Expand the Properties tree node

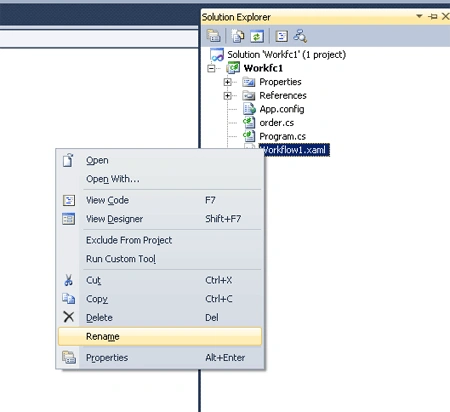227,82
